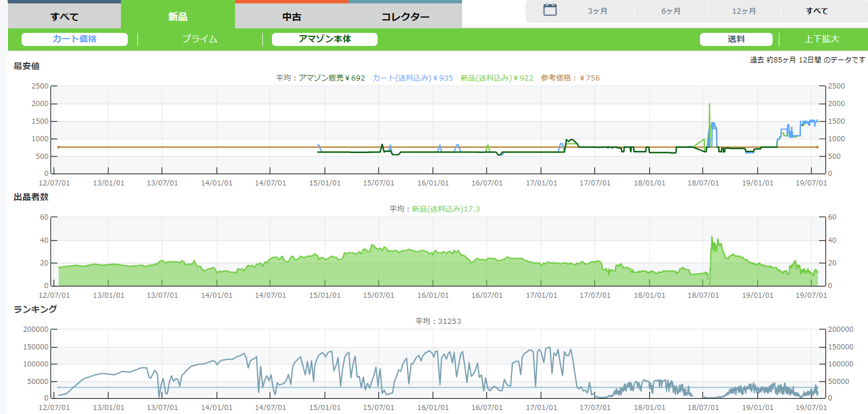Screen dimensions: 868x414
Task: Toggle the 送料 option
Action: click(x=736, y=39)
